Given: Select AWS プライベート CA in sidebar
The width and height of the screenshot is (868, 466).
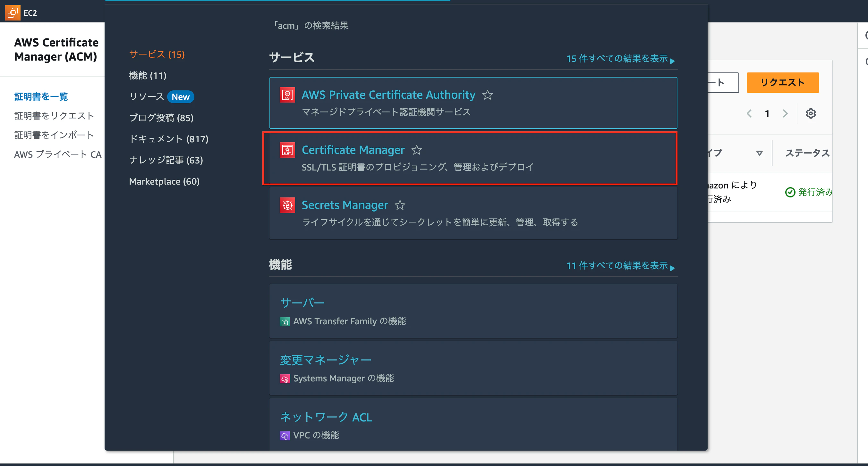Looking at the screenshot, I should tap(58, 154).
